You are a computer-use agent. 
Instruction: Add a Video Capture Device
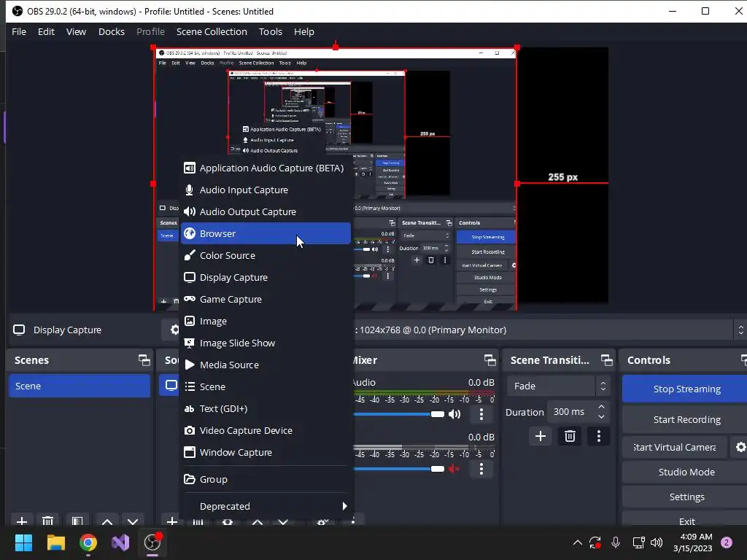tap(266, 430)
